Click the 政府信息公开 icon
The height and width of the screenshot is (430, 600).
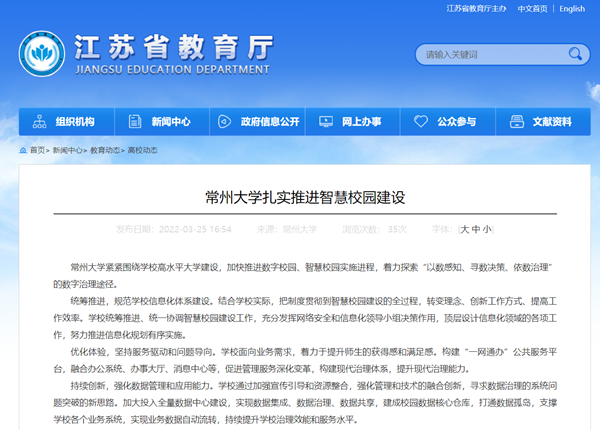coord(222,122)
